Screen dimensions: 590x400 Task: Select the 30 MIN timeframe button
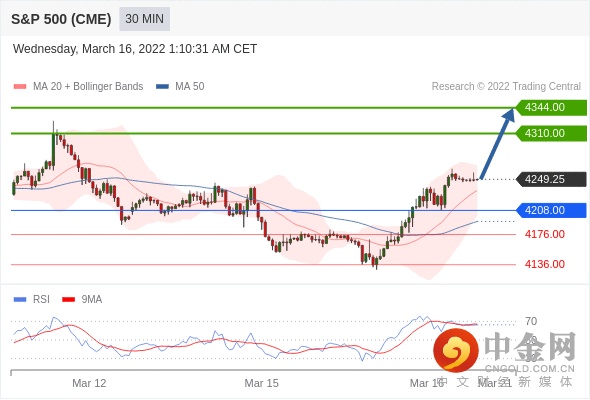144,19
